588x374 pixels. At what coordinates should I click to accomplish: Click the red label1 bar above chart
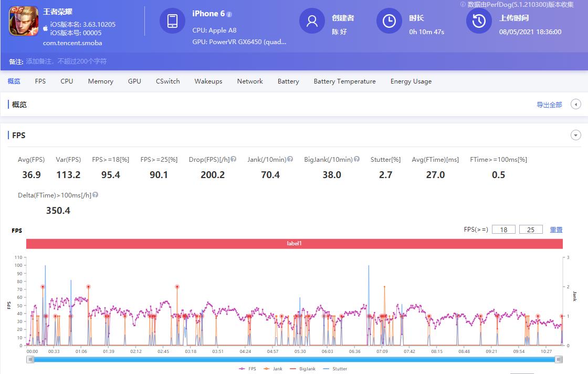coord(294,244)
